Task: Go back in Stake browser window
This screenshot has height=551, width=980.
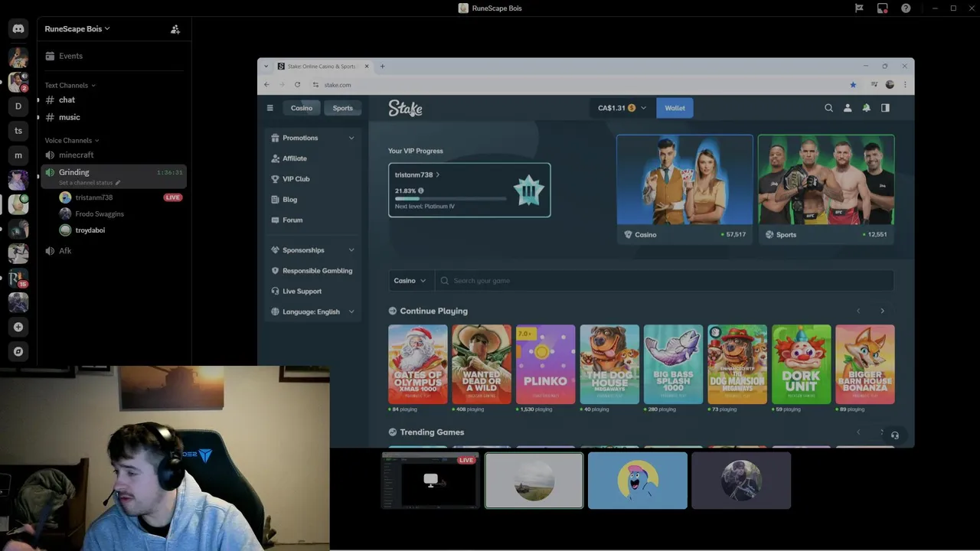Action: pyautogui.click(x=266, y=85)
